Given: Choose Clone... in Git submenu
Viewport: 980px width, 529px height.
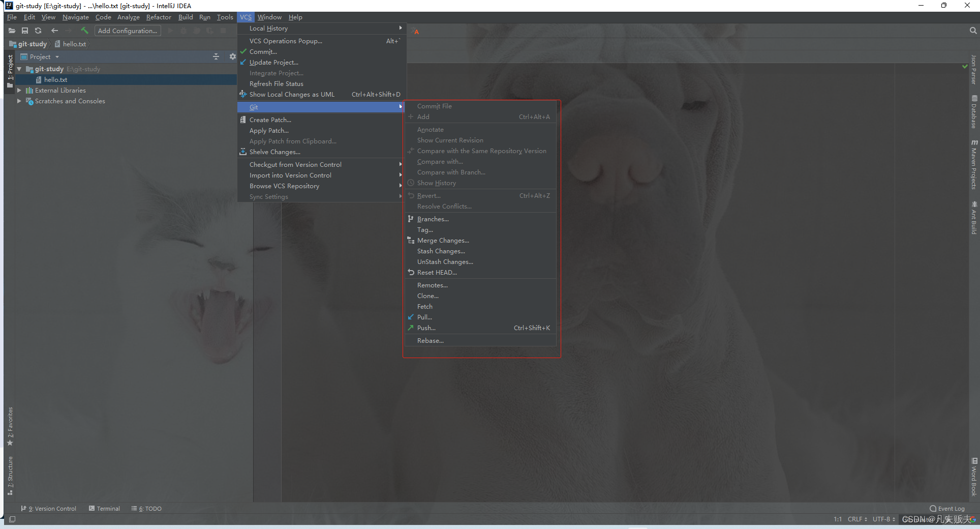Looking at the screenshot, I should click(x=480, y=296).
